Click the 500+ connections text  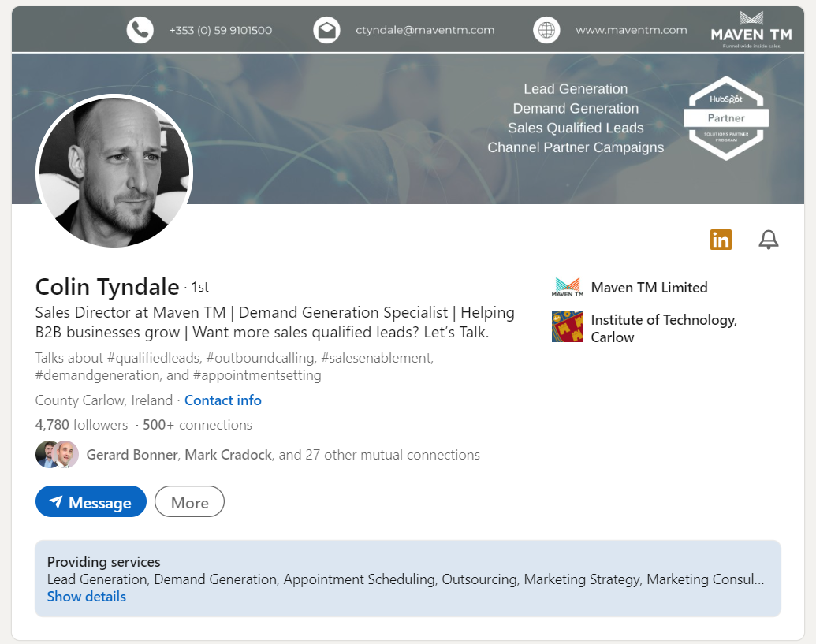pyautogui.click(x=197, y=425)
